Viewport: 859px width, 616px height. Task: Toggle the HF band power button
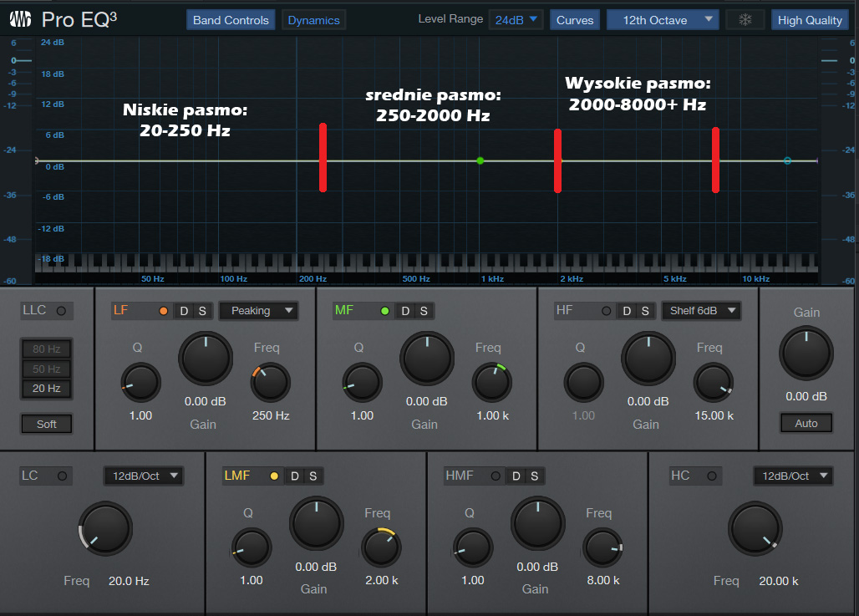606,311
